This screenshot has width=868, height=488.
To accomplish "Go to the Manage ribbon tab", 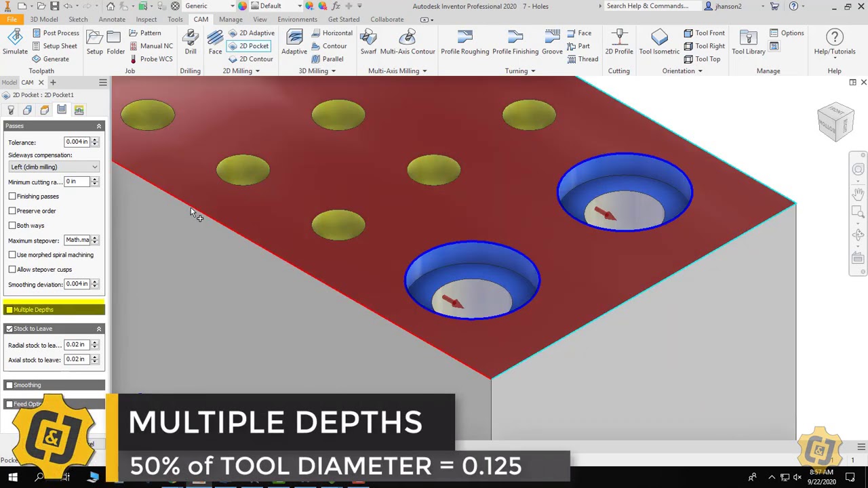I will (x=231, y=20).
